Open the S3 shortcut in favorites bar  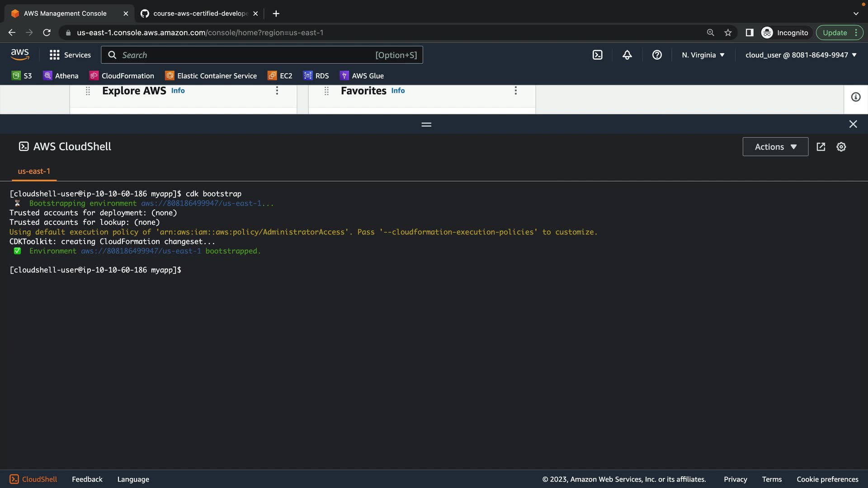pyautogui.click(x=22, y=76)
